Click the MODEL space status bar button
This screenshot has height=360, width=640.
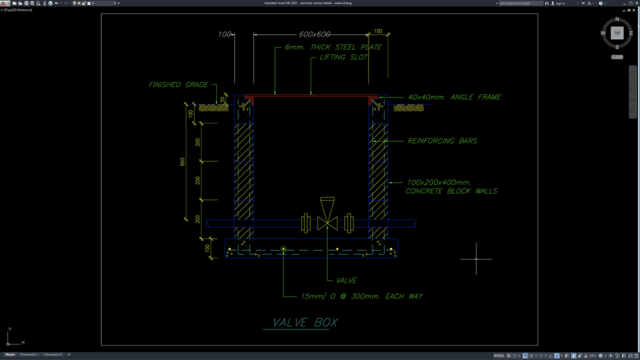(499, 356)
